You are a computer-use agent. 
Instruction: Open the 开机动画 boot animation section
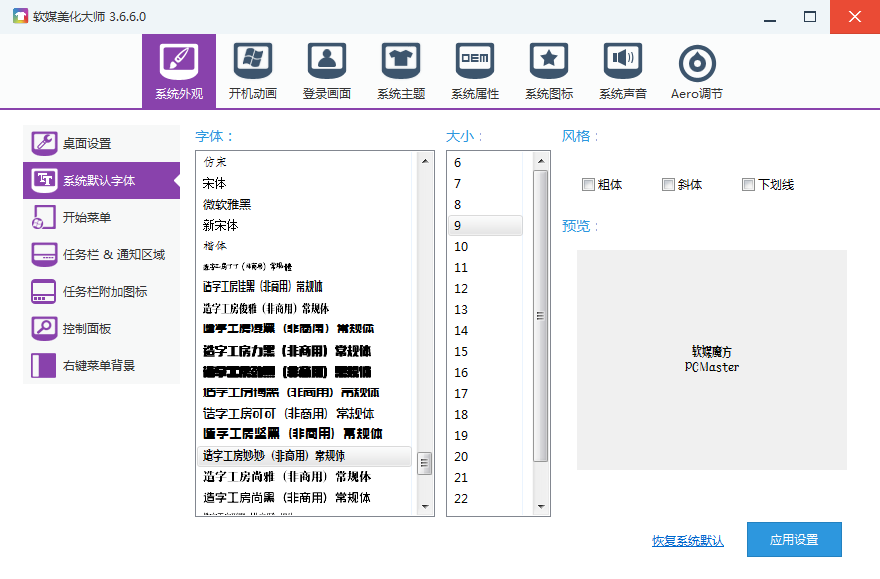click(252, 71)
